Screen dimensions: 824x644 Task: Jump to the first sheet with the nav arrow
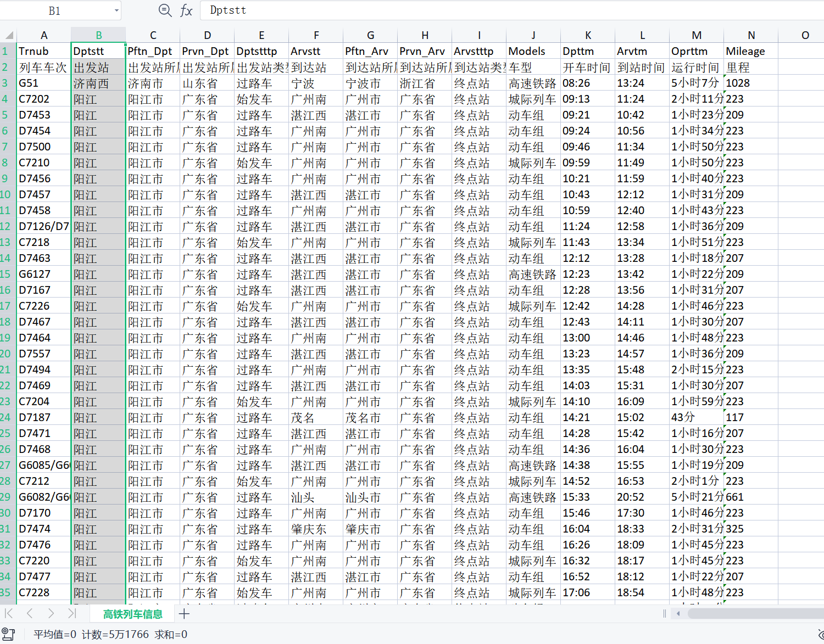pos(9,613)
